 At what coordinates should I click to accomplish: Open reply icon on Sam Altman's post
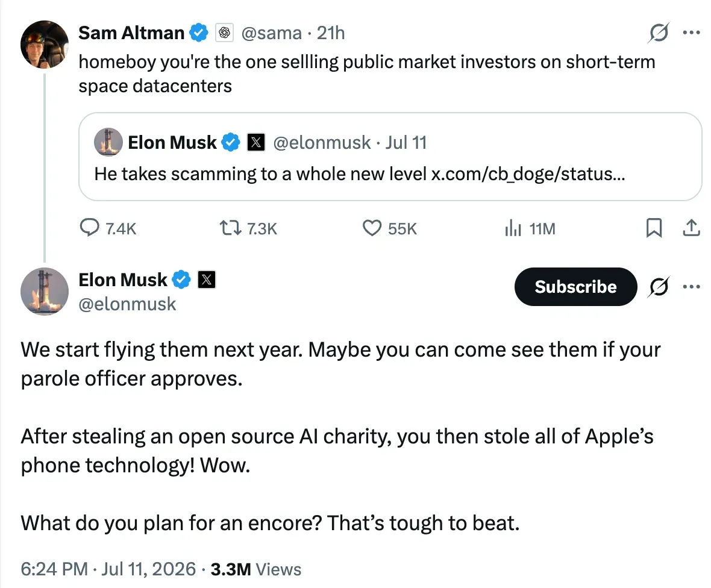click(89, 228)
